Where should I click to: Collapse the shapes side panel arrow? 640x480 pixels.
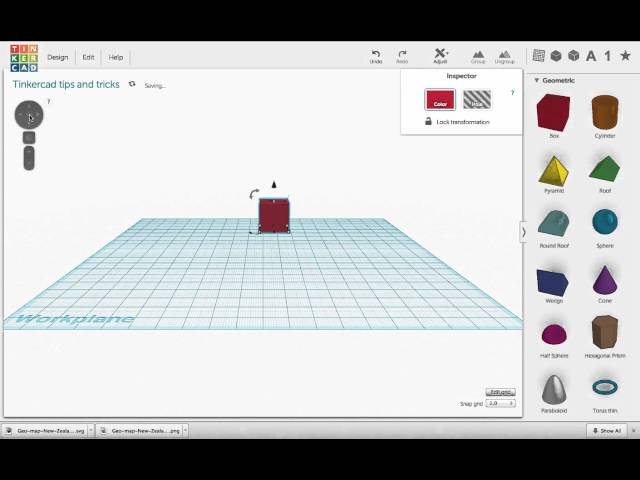coord(524,233)
